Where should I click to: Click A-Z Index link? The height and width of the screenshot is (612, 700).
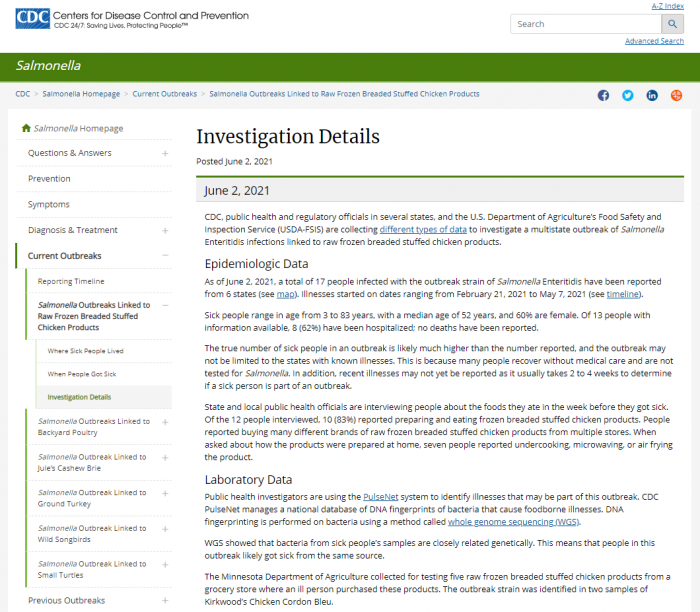pyautogui.click(x=667, y=6)
